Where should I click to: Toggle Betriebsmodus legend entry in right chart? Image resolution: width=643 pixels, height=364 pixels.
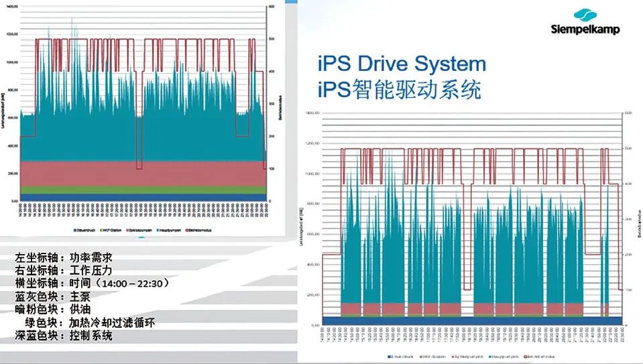pos(538,357)
